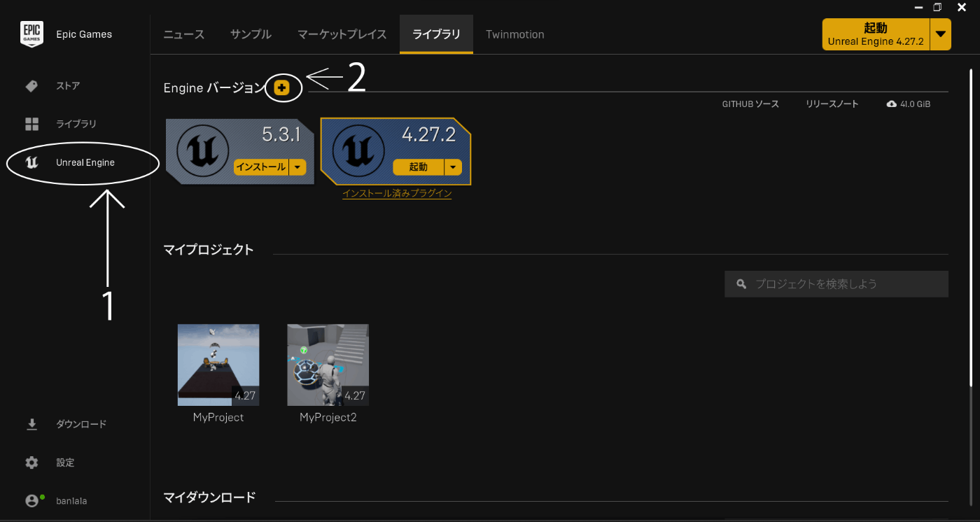Open the インストール済みプラグイン link
Screen dimensions: 980x522
[x=397, y=194]
